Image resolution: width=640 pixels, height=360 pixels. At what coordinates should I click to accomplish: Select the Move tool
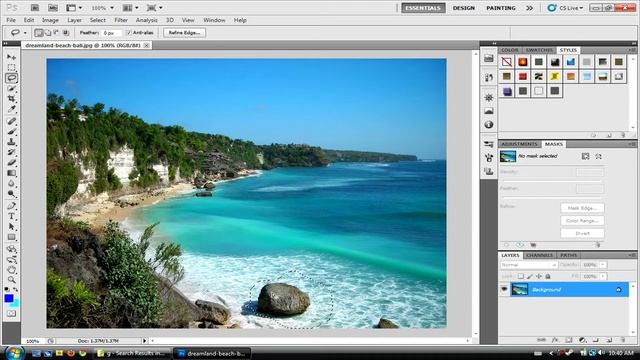point(11,57)
